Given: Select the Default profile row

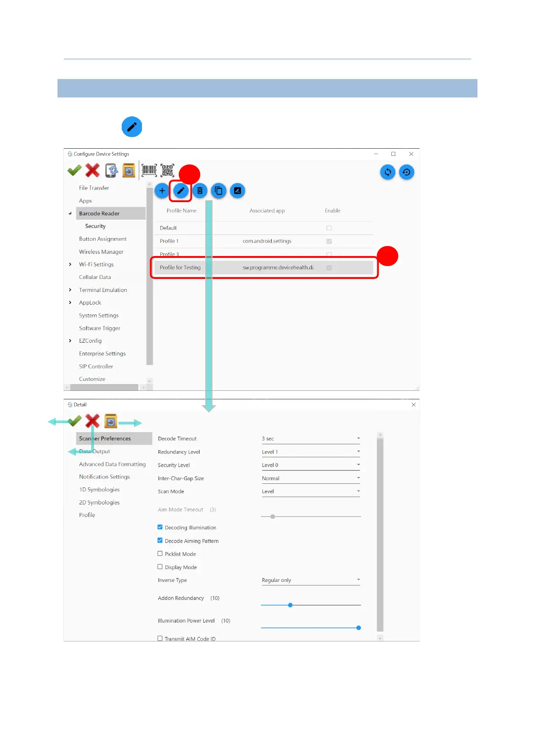Looking at the screenshot, I should tap(264, 228).
